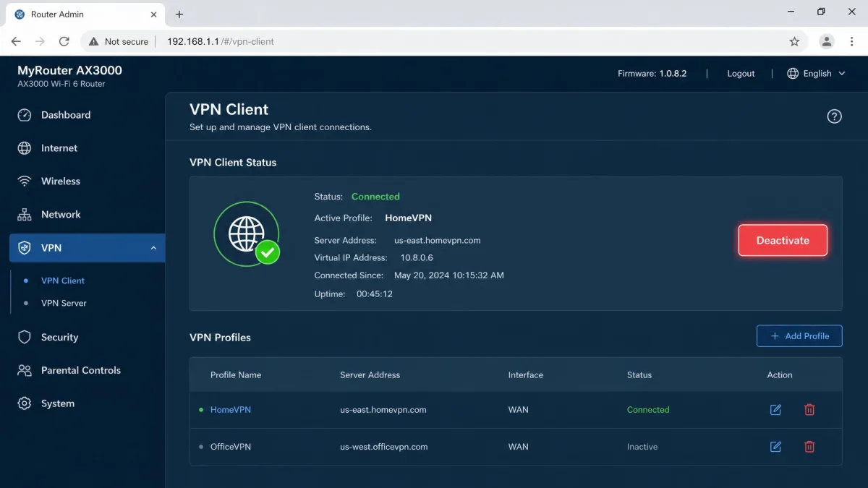The width and height of the screenshot is (868, 488).
Task: Reload the router admin page
Action: tap(64, 42)
